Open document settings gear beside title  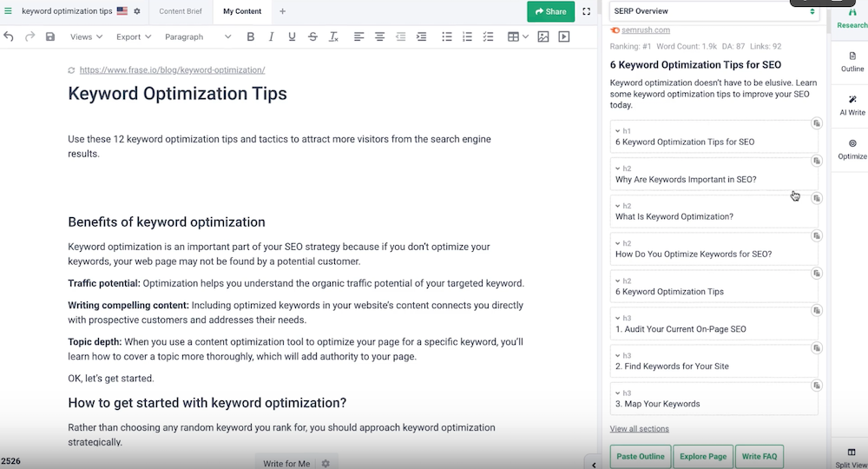[x=137, y=11]
